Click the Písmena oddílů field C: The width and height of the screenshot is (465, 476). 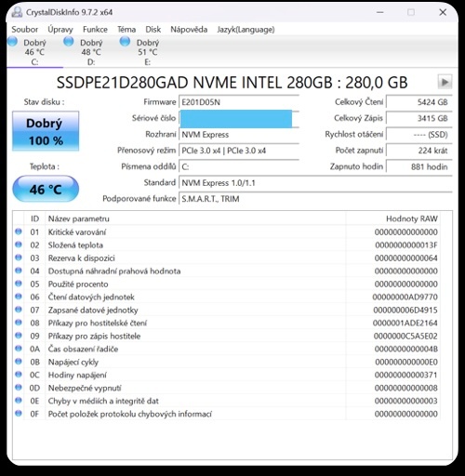pyautogui.click(x=239, y=166)
